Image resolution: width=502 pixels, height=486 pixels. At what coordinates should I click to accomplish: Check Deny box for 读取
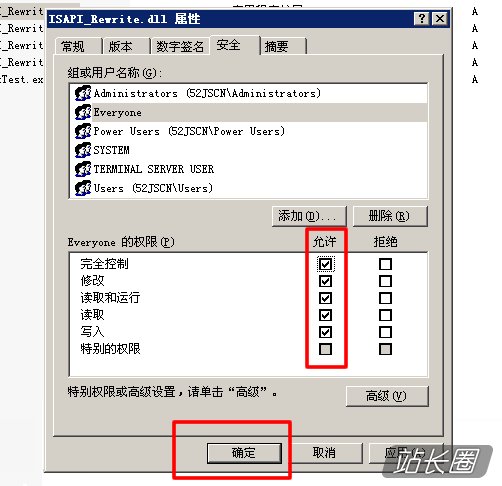(385, 315)
